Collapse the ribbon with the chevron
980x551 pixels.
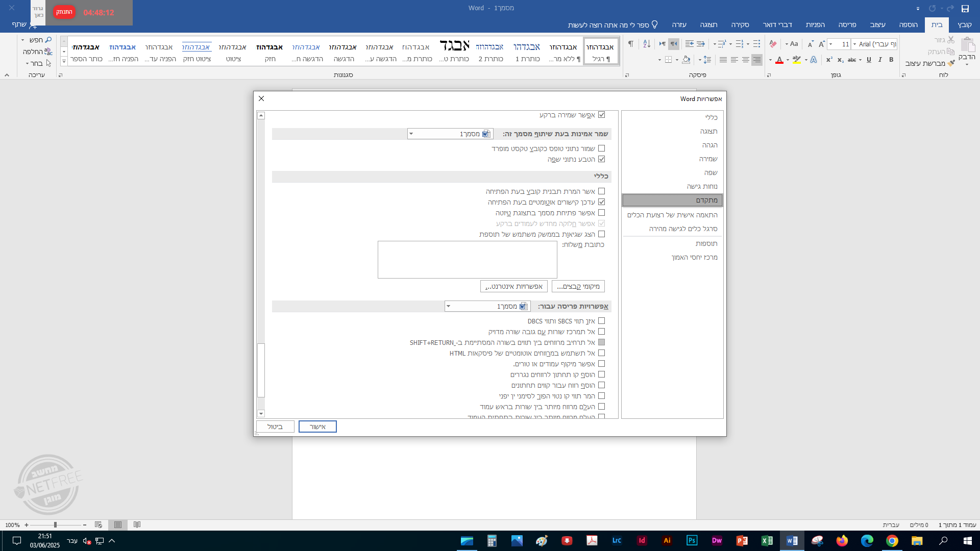pyautogui.click(x=7, y=75)
